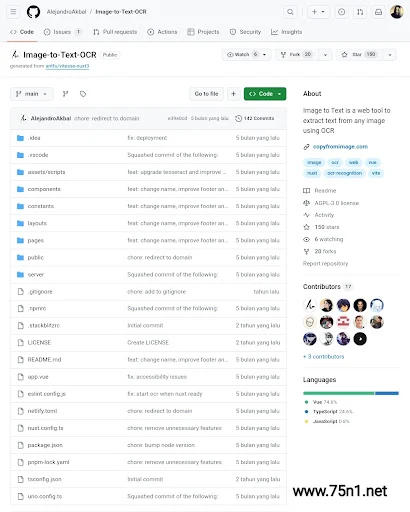
Task: Open the Watch notifications dropdown
Action: point(247,54)
